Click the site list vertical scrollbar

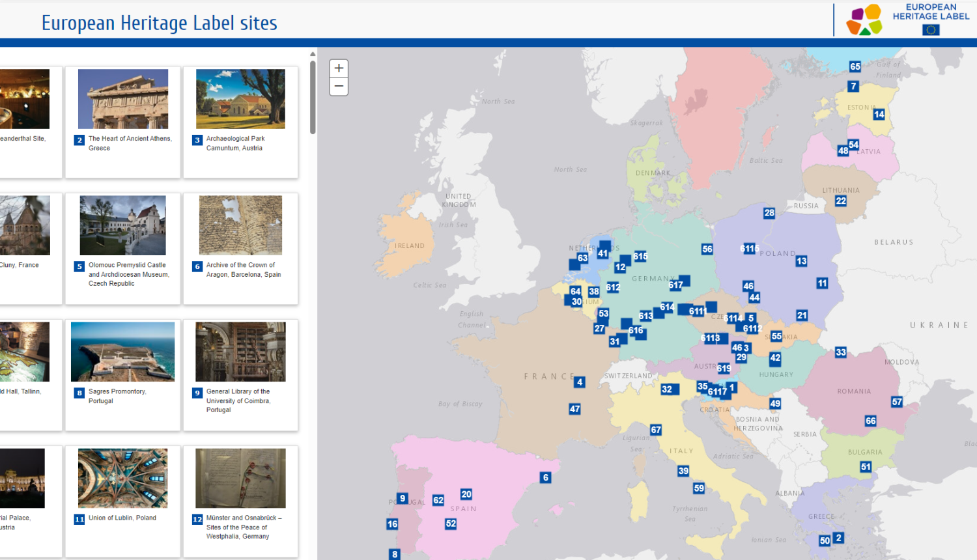click(313, 98)
